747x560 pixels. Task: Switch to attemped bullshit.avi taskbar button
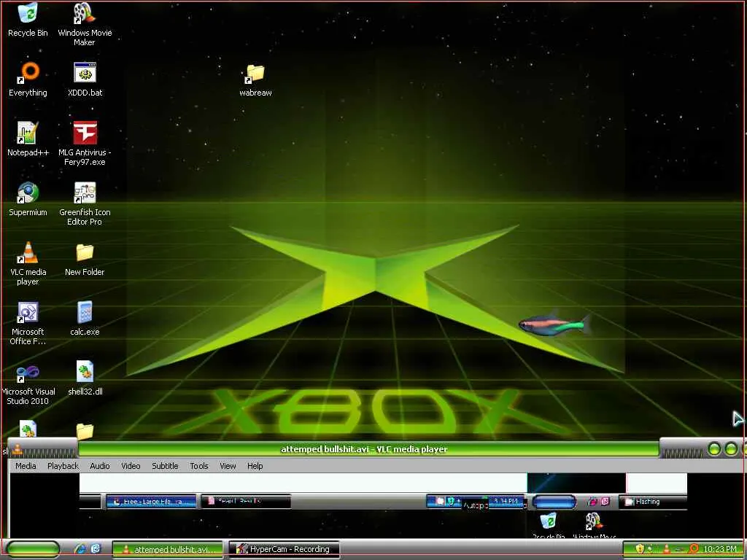point(168,549)
